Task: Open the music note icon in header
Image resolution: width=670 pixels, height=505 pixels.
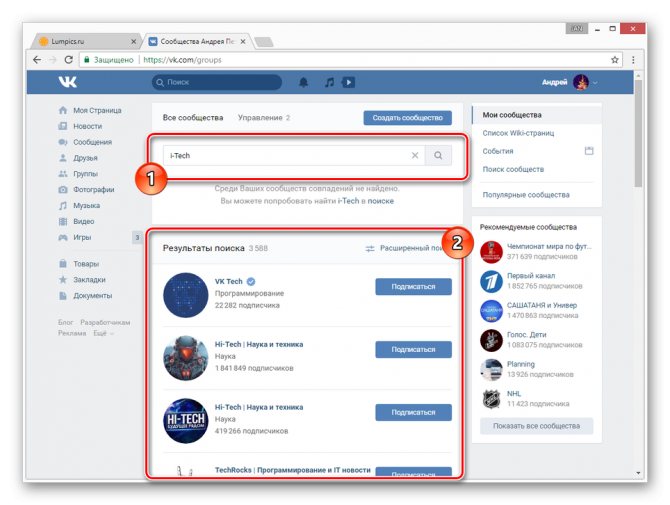Action: coord(329,82)
